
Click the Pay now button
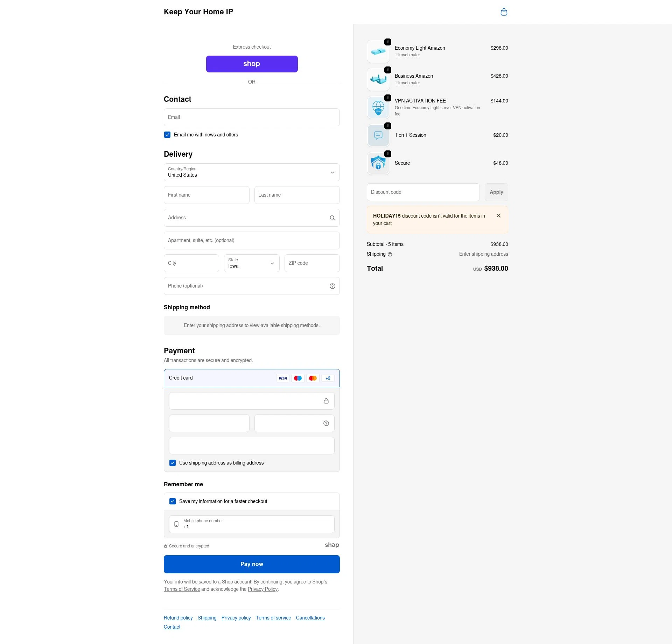click(252, 564)
